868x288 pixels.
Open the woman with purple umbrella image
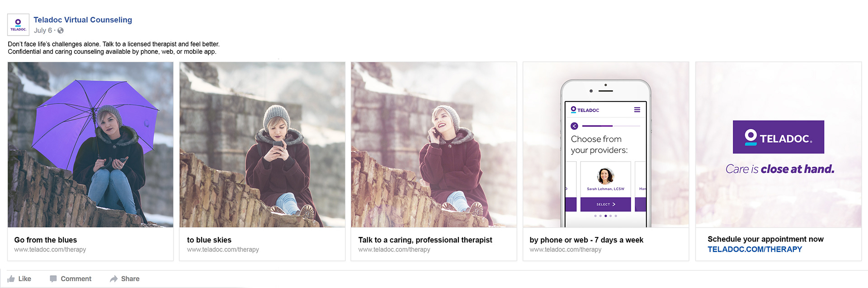pyautogui.click(x=90, y=144)
